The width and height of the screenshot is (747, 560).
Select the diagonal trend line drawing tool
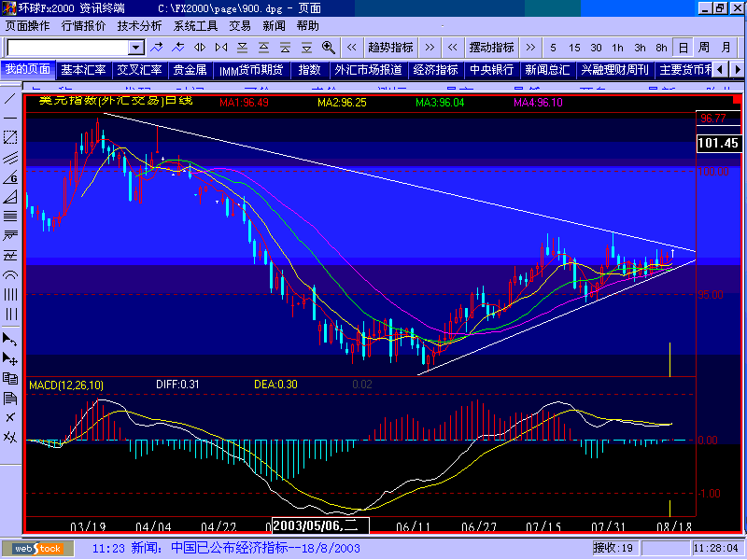(10, 99)
